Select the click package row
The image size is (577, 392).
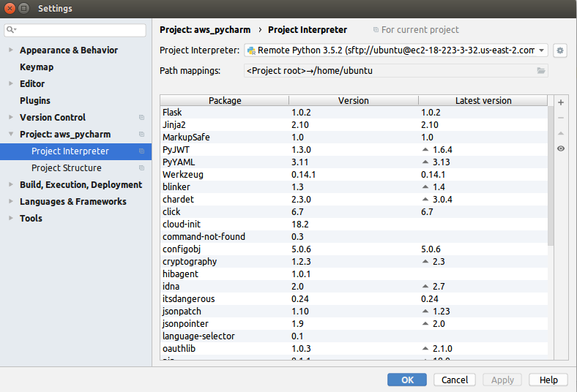pyautogui.click(x=354, y=212)
